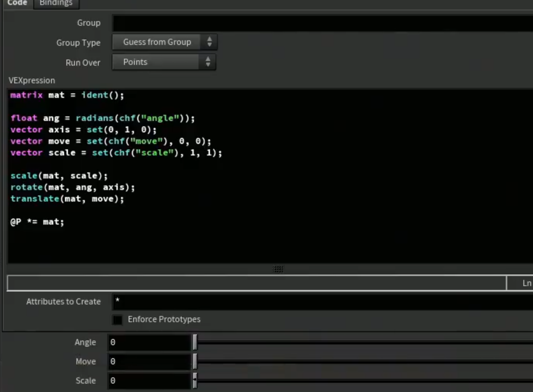Viewport: 533px width, 392px height.
Task: Click the Move slider handle
Action: [195, 361]
